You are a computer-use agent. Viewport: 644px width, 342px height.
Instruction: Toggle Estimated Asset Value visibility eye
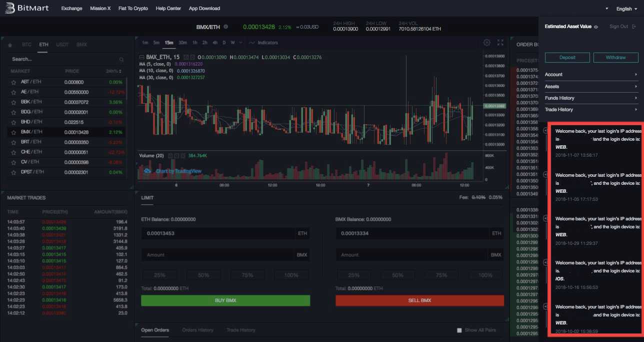coord(596,27)
